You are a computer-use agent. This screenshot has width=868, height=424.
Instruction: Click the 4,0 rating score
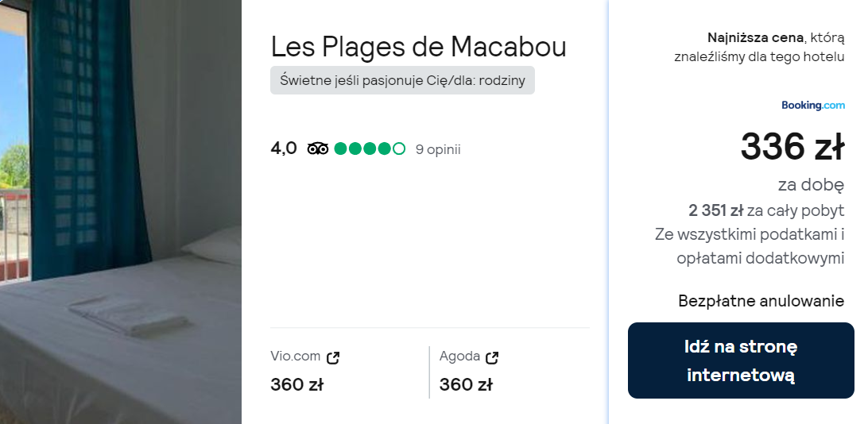pos(284,148)
